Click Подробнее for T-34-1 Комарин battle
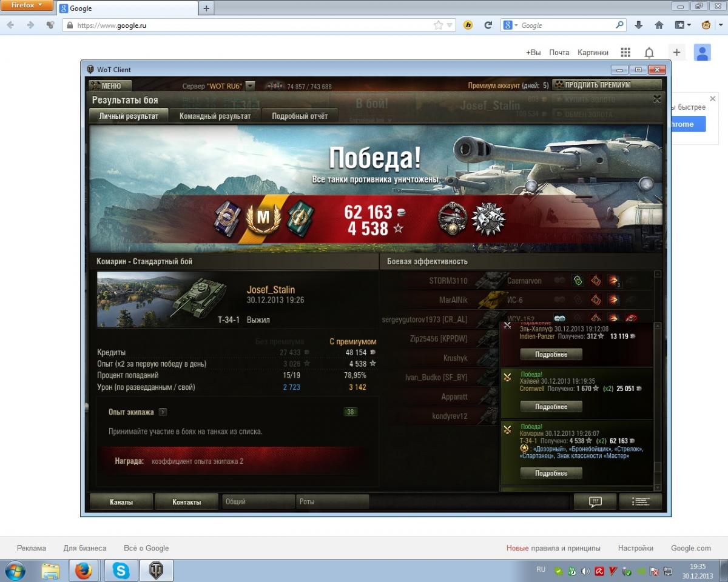The image size is (728, 582). [x=551, y=473]
